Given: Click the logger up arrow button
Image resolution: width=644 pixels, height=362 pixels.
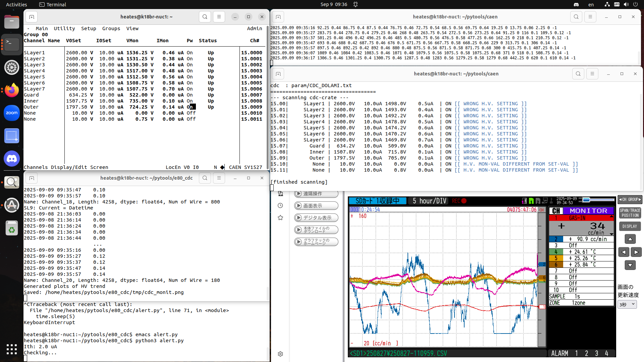Looking at the screenshot, I should tap(630, 239).
